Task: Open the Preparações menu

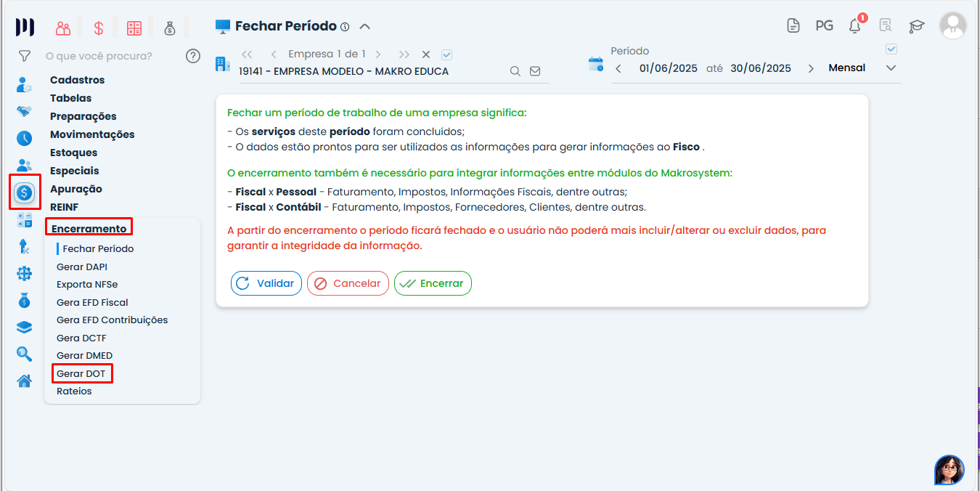Action: (x=83, y=116)
